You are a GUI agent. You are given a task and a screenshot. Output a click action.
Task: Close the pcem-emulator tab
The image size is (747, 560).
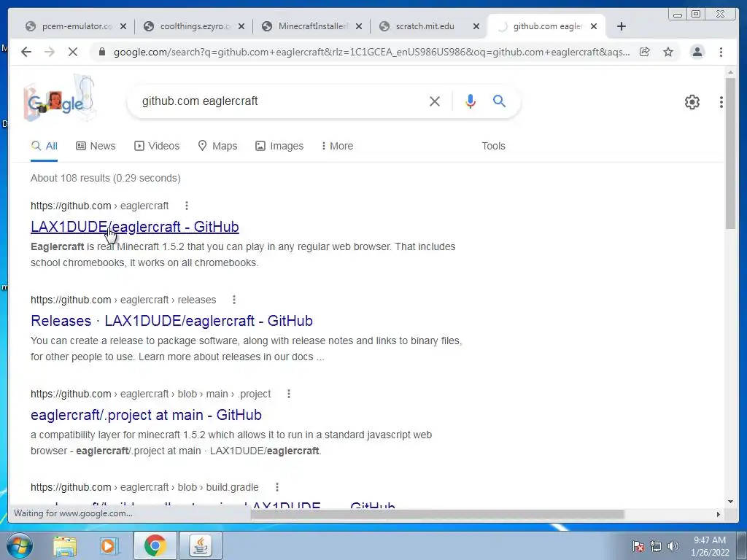pos(123,26)
